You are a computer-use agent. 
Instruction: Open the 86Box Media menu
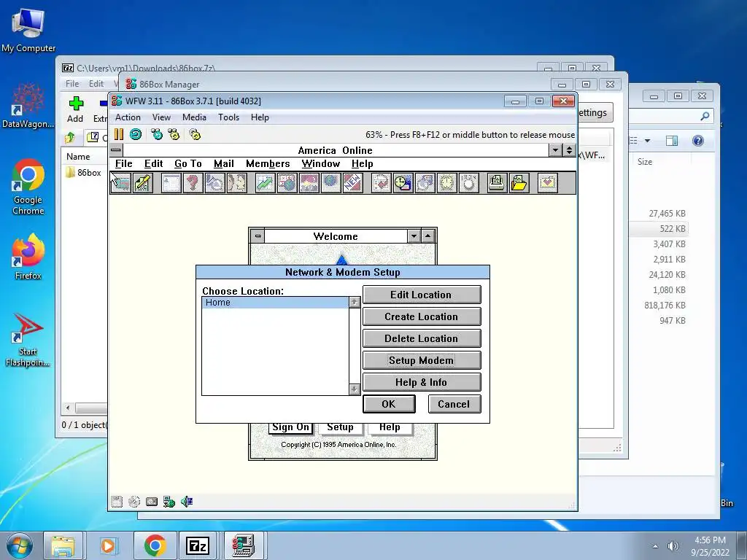tap(194, 117)
